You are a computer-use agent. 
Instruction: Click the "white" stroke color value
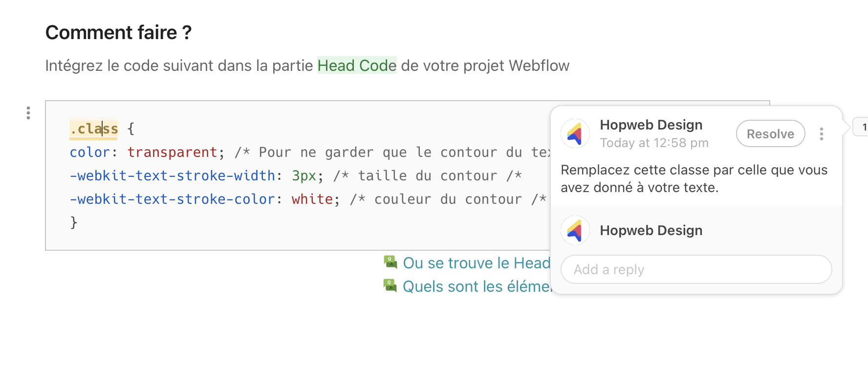click(x=312, y=199)
